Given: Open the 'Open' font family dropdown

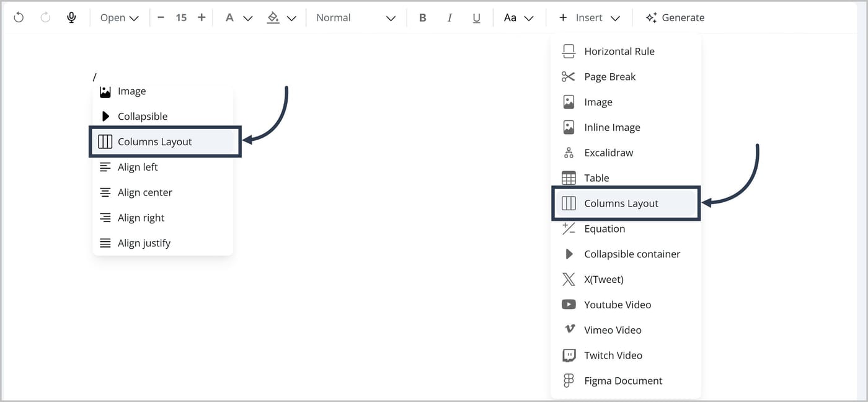Looking at the screenshot, I should pyautogui.click(x=120, y=17).
